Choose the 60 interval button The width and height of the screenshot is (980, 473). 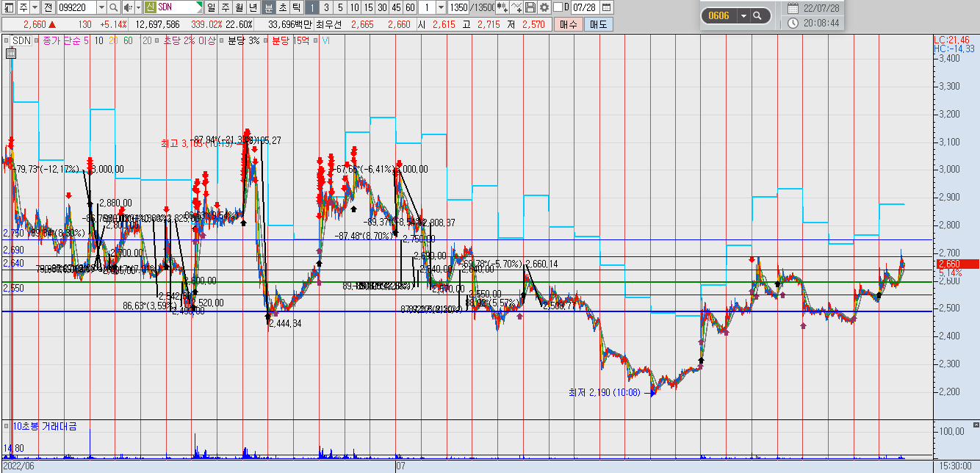point(410,7)
